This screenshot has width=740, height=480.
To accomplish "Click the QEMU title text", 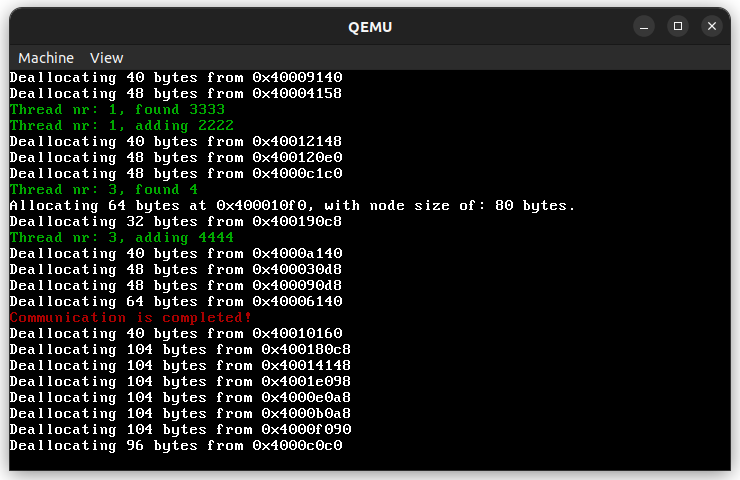I will pos(370,27).
